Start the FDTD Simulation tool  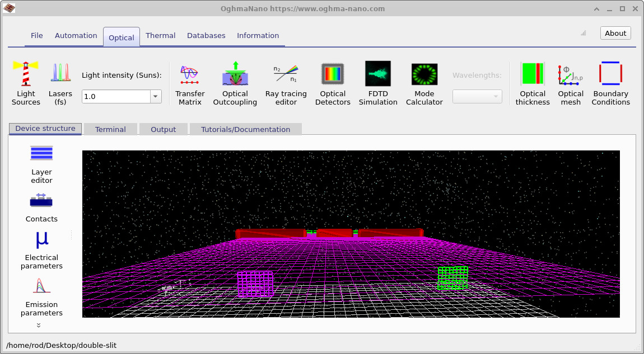[378, 81]
